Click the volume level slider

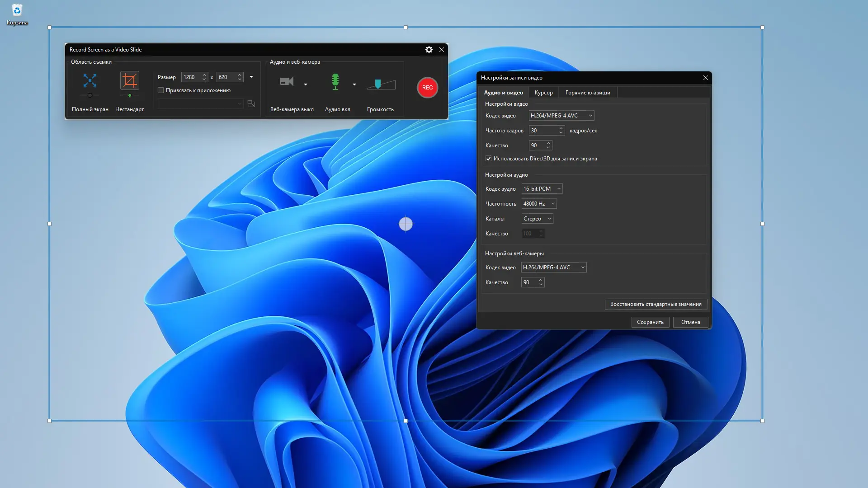click(380, 84)
